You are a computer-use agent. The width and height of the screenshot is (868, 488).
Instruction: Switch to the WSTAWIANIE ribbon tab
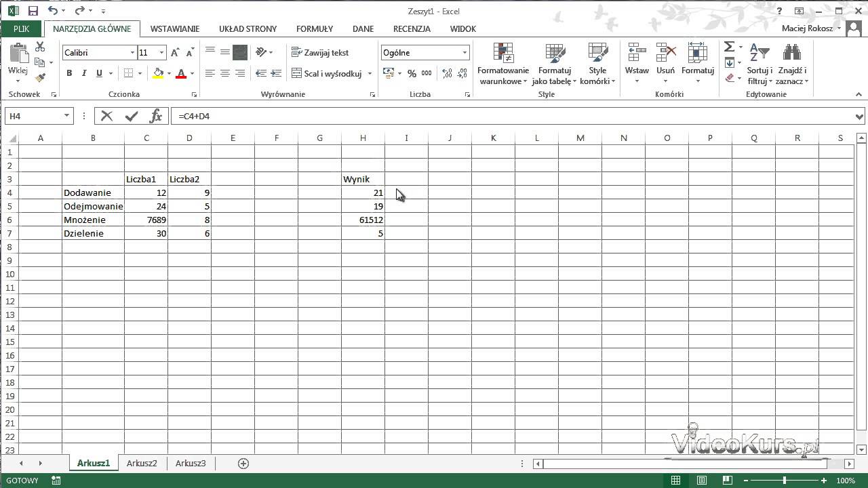175,28
